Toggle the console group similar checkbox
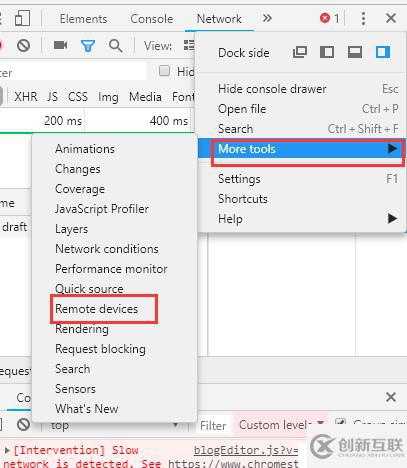This screenshot has width=407, height=468. [x=340, y=422]
